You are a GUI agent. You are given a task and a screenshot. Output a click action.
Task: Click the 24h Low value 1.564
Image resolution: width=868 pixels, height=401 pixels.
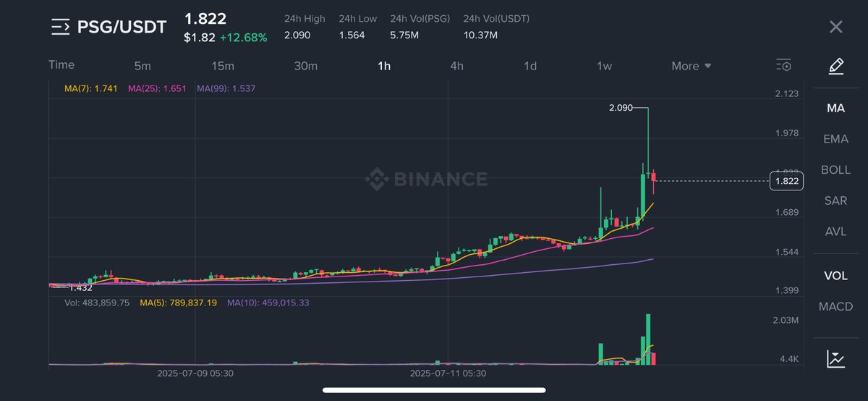pos(352,35)
